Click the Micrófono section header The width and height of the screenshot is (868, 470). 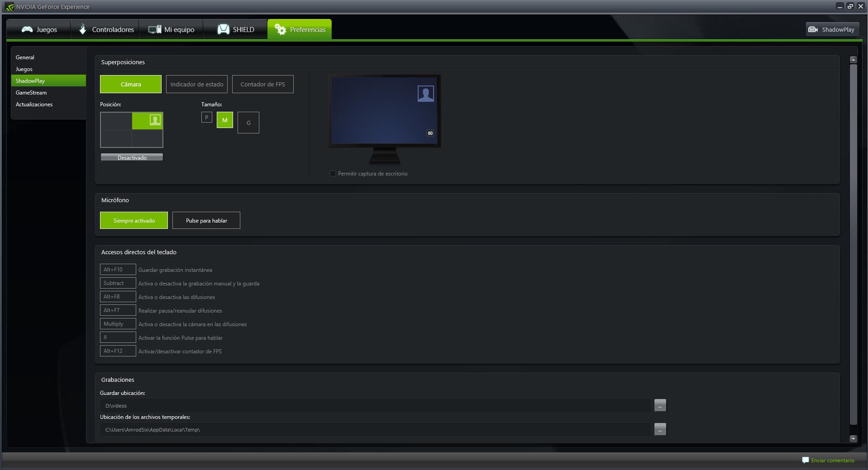tap(115, 200)
